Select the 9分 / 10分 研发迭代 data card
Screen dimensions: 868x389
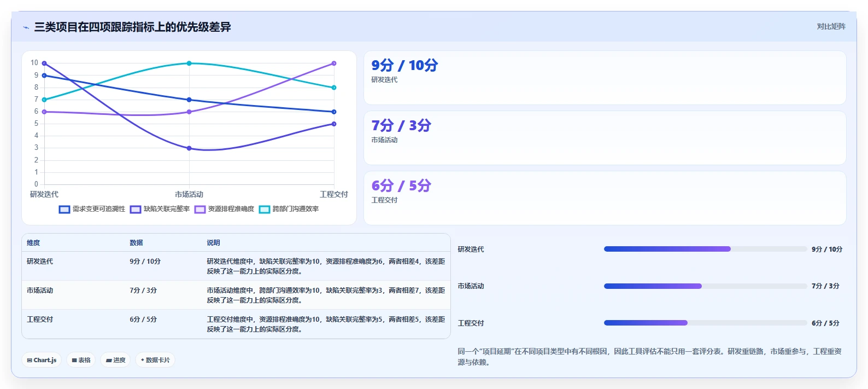click(605, 78)
